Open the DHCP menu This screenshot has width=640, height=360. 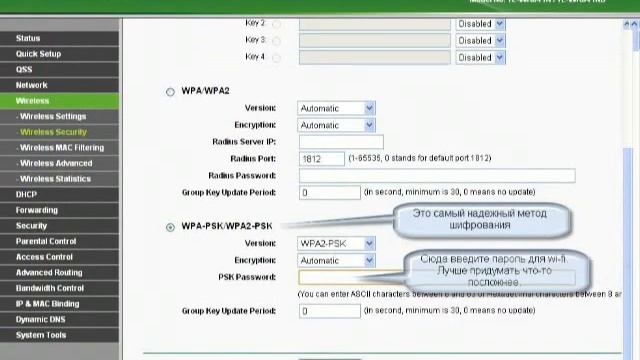(x=60, y=194)
